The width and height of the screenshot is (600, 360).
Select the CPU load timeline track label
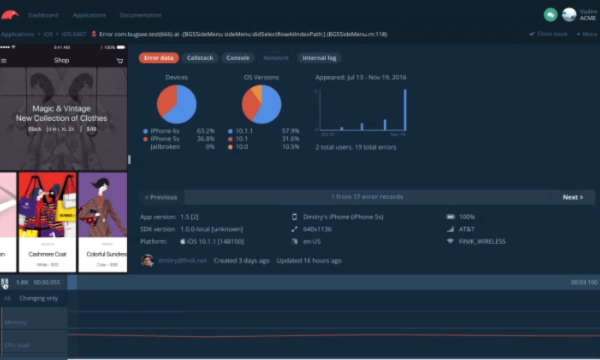pyautogui.click(x=18, y=345)
